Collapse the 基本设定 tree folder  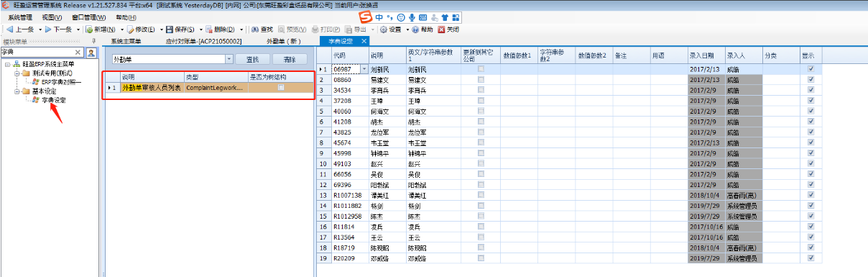tap(17, 91)
